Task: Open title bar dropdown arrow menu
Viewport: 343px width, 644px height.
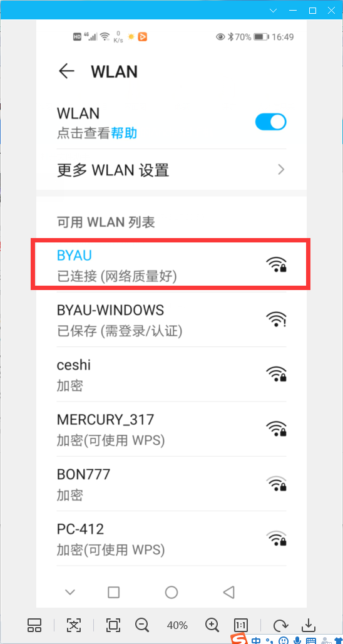Action: click(274, 11)
